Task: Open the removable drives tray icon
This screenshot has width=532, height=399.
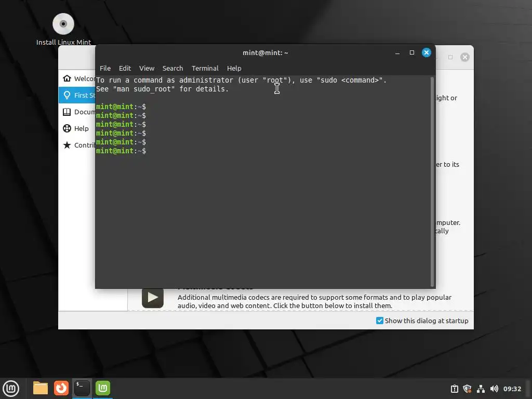Action: pos(454,389)
